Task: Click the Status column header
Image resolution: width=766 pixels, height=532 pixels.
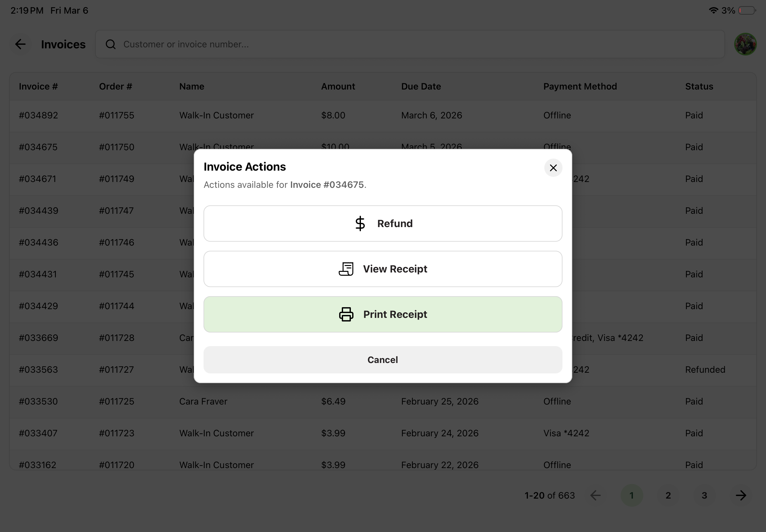Action: 699,86
